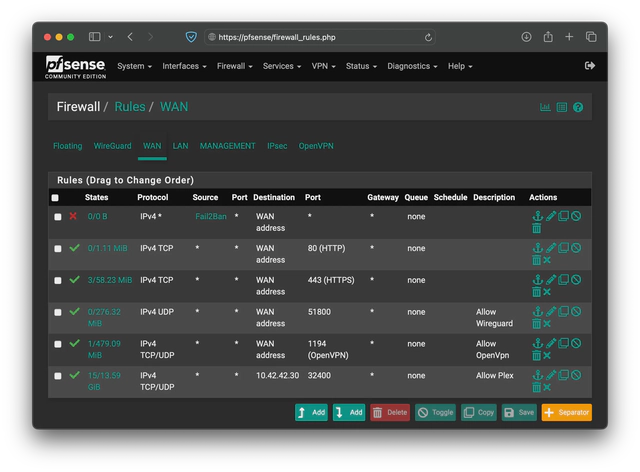Click the anchor icon on the Fail2Ban rule

coord(537,216)
